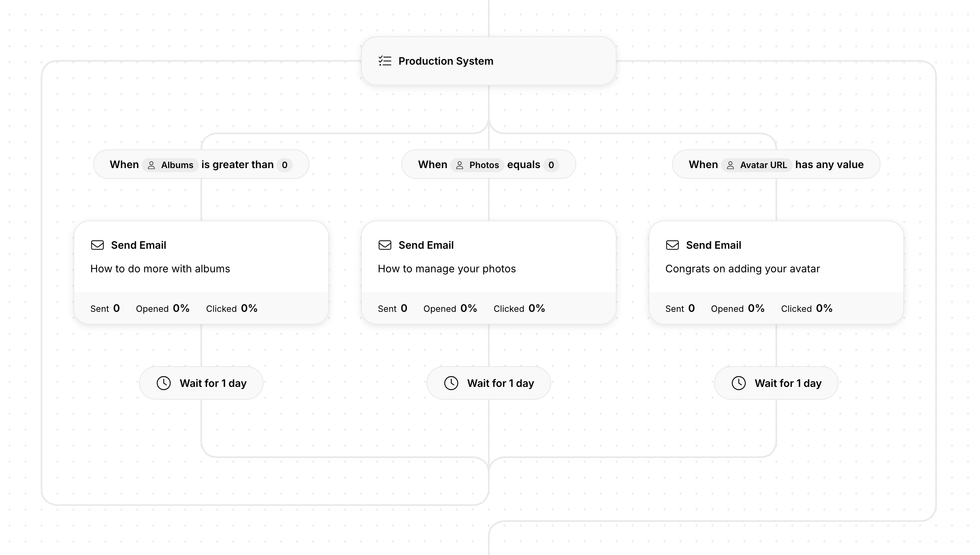This screenshot has width=980, height=555.
Task: Click the envelope icon on "How to manage your photos"
Action: 384,245
